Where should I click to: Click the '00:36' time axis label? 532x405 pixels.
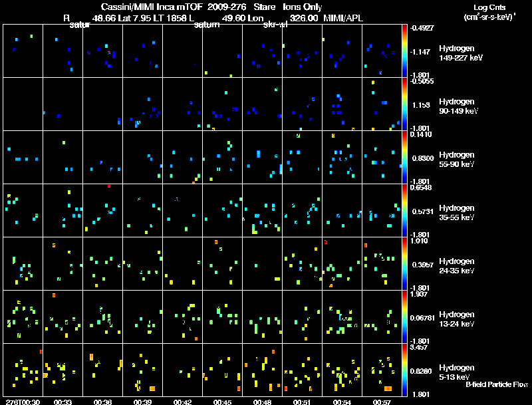pyautogui.click(x=103, y=402)
